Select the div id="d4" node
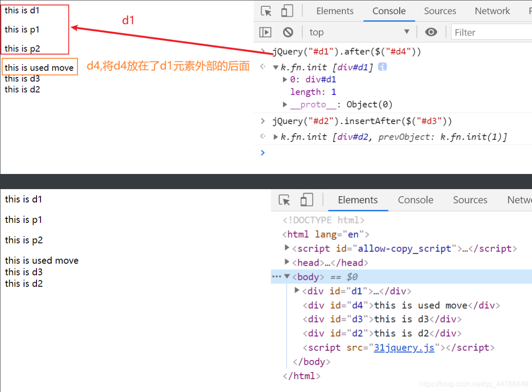 [402, 305]
